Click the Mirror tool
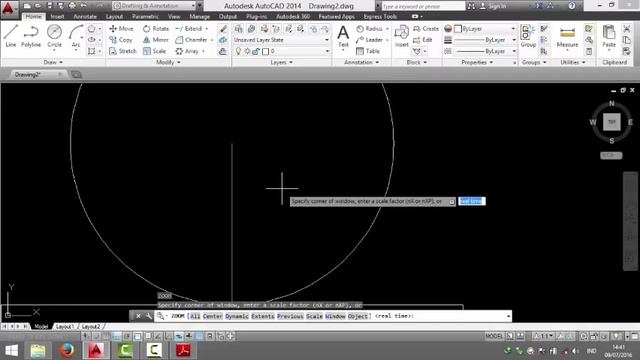The height and width of the screenshot is (360, 640). tap(156, 40)
